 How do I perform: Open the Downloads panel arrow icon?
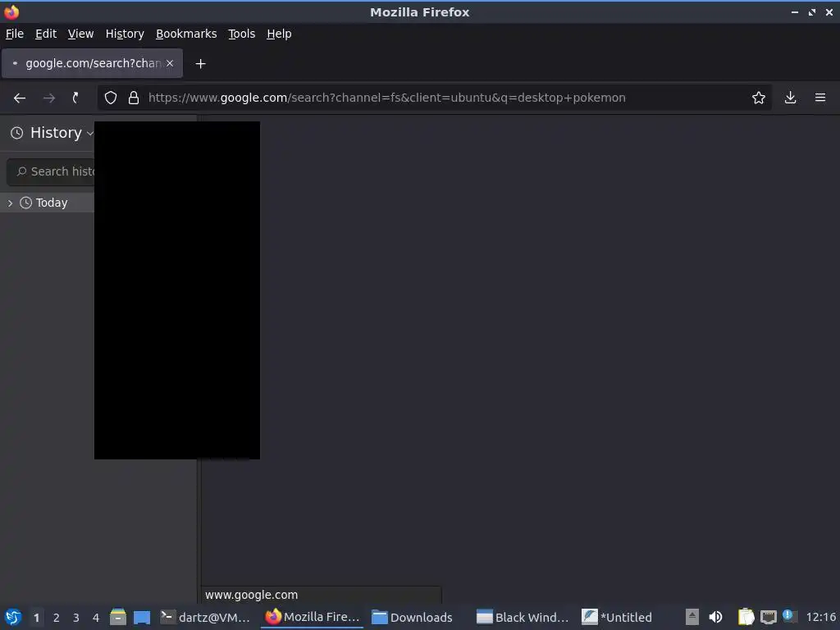790,98
